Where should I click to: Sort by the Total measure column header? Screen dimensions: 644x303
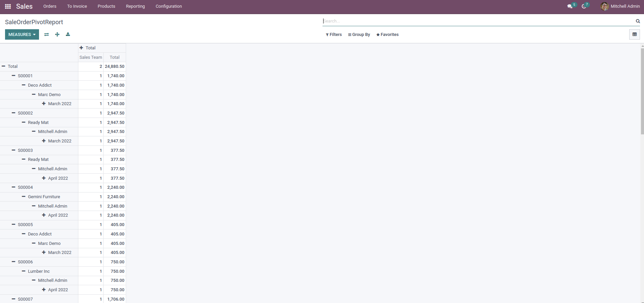115,57
